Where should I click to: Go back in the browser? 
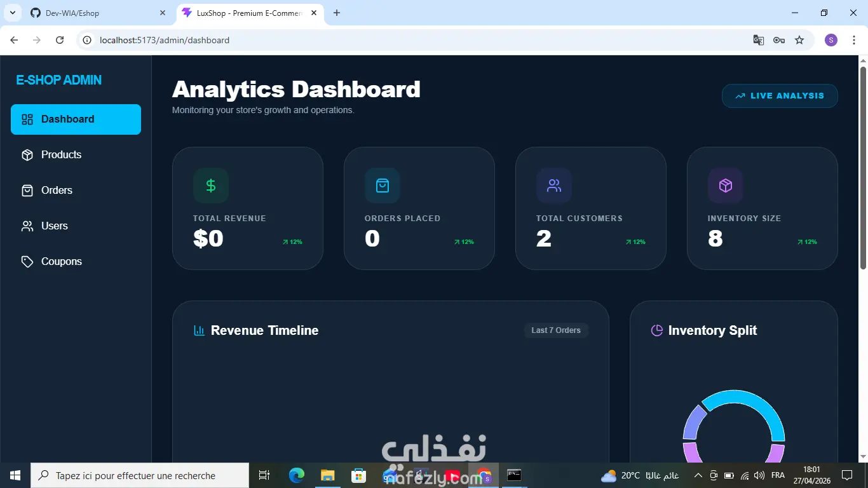[x=14, y=40]
